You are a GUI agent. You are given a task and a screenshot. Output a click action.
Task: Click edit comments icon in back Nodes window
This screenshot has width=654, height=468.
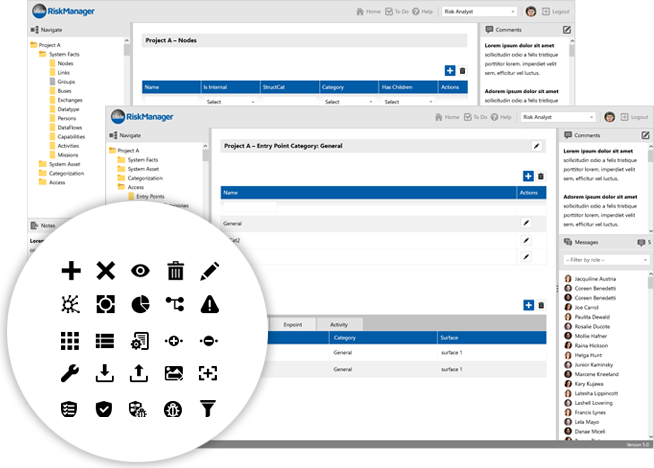(566, 30)
